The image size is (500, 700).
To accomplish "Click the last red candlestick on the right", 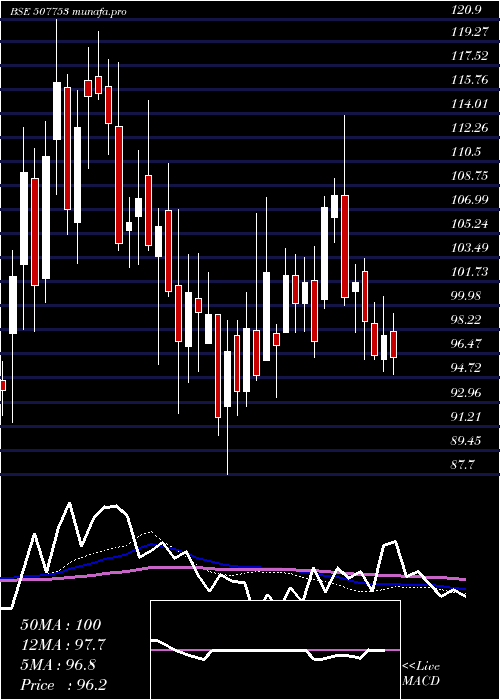I will pos(393,344).
